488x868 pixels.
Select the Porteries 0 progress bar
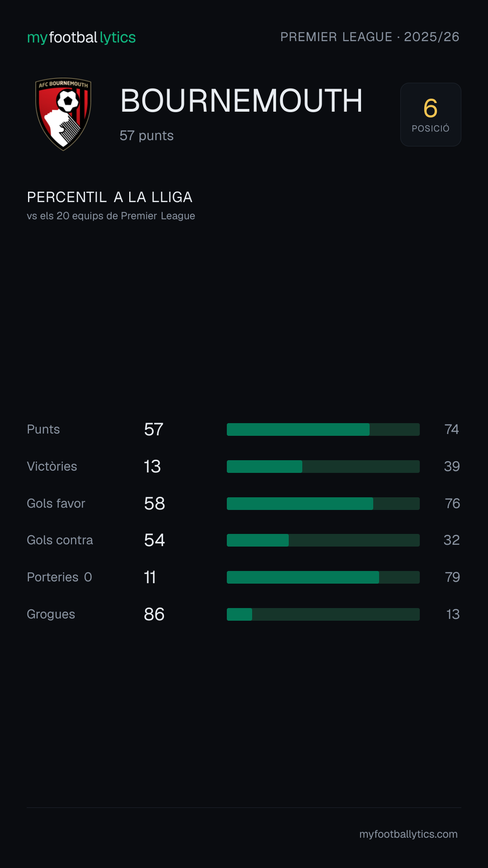[x=323, y=577]
